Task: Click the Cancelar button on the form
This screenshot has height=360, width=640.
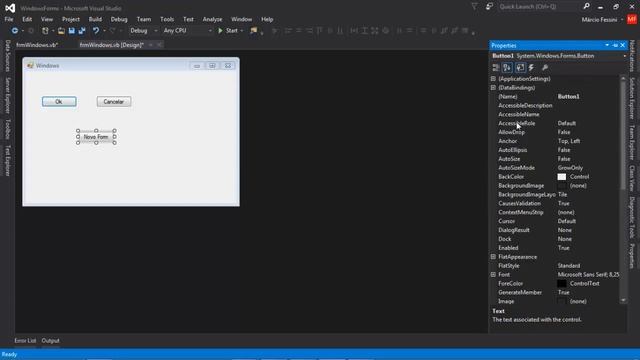Action: tap(114, 102)
